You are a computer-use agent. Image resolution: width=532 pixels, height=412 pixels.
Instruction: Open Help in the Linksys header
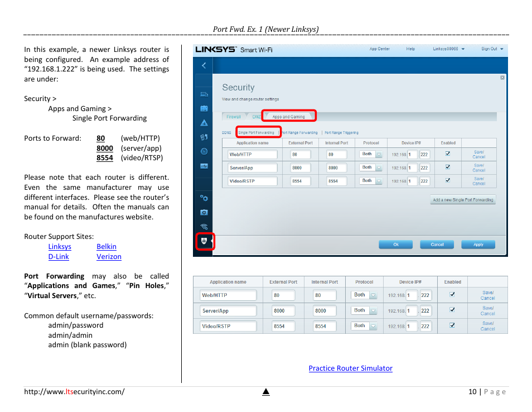pyautogui.click(x=410, y=49)
